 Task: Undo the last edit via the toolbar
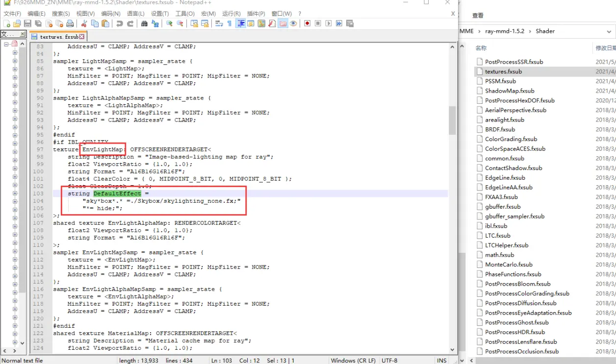pyautogui.click(x=120, y=24)
